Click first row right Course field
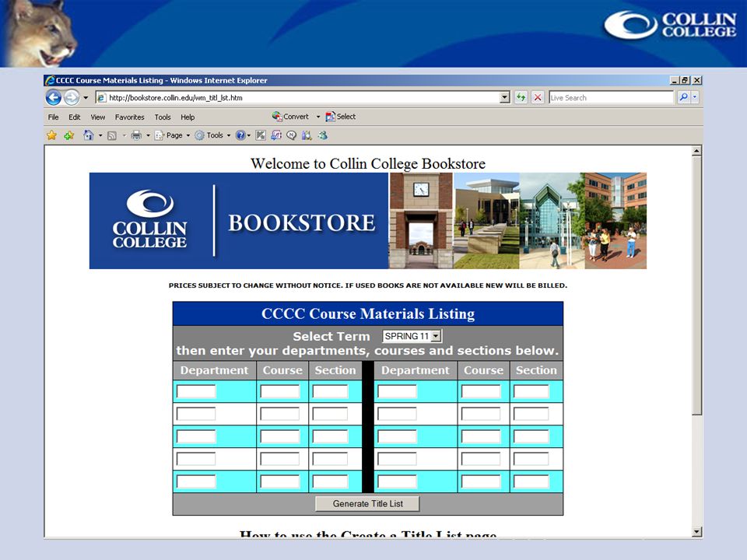Image resolution: width=747 pixels, height=560 pixels. (x=481, y=391)
